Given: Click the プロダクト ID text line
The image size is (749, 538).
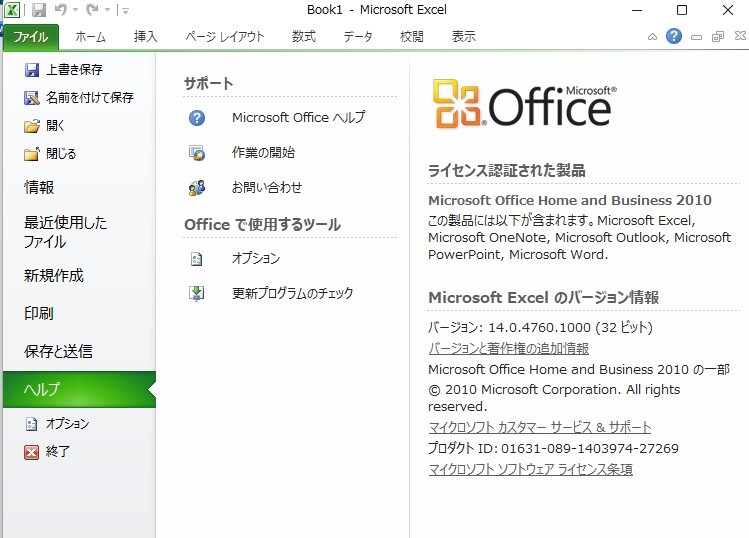Looking at the screenshot, I should tap(553, 448).
